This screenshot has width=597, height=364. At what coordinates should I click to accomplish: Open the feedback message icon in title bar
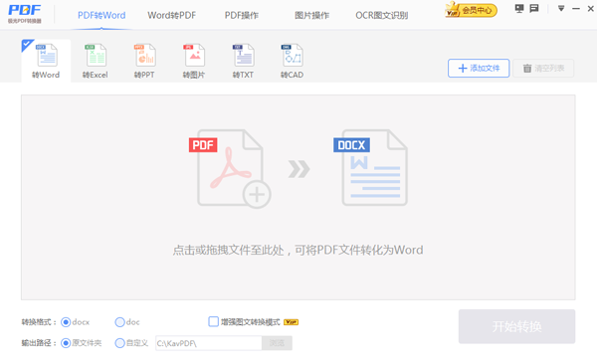tap(534, 8)
